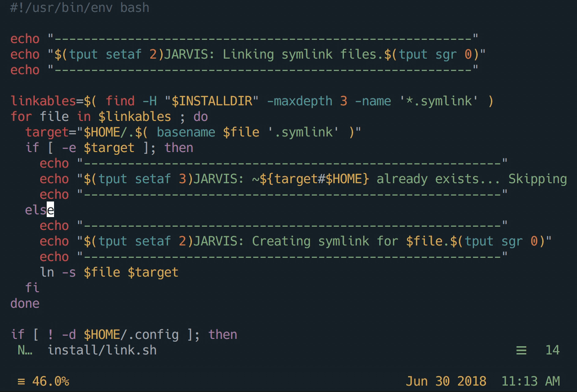This screenshot has height=392, width=577.
Task: Click the '$INSTALLDIR' variable
Action: tap(212, 101)
